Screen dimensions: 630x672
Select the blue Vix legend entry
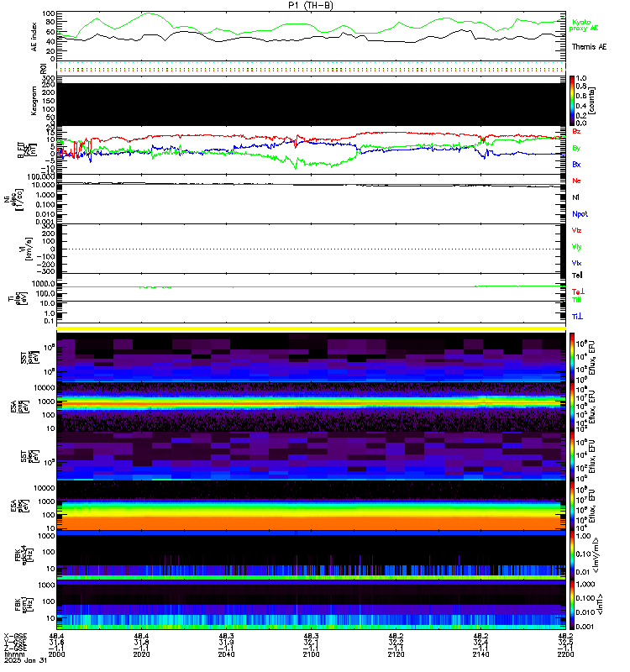pyautogui.click(x=576, y=263)
